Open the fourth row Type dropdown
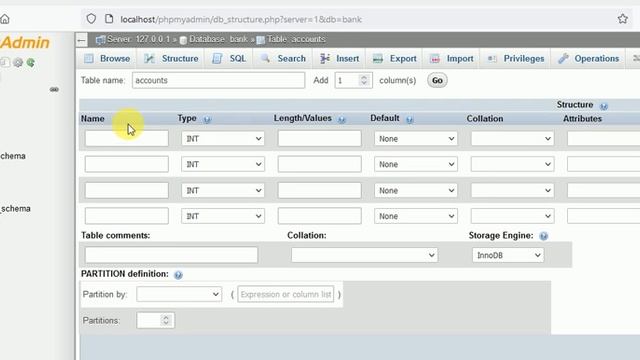This screenshot has width=640, height=360. coord(223,216)
